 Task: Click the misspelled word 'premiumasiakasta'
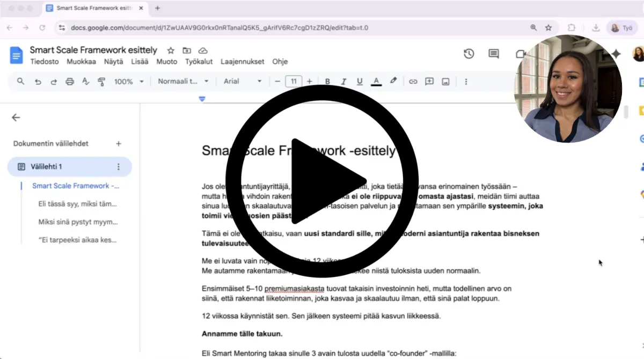coord(295,289)
